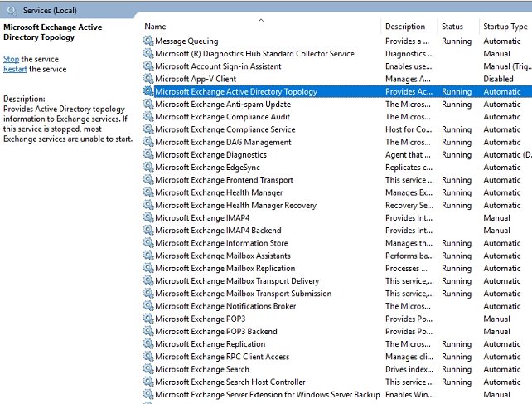Click the Exchange RPC Client Access gear icon

coord(148,357)
